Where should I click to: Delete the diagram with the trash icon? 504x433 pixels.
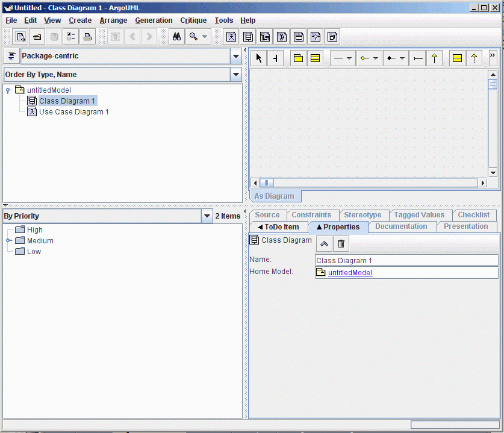pyautogui.click(x=341, y=244)
